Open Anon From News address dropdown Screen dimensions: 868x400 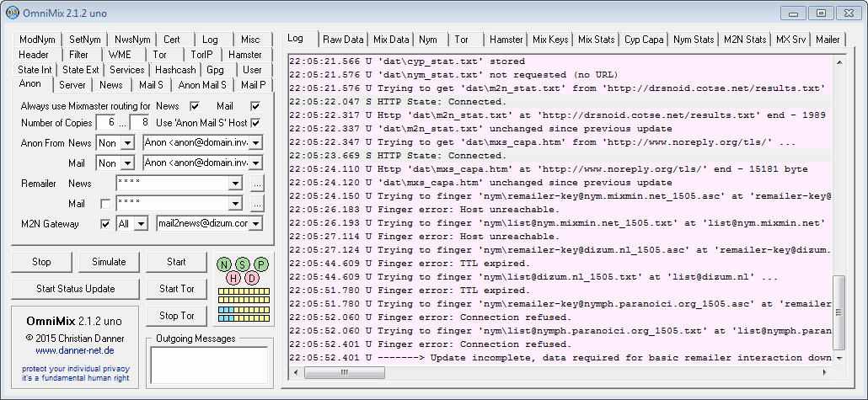255,143
